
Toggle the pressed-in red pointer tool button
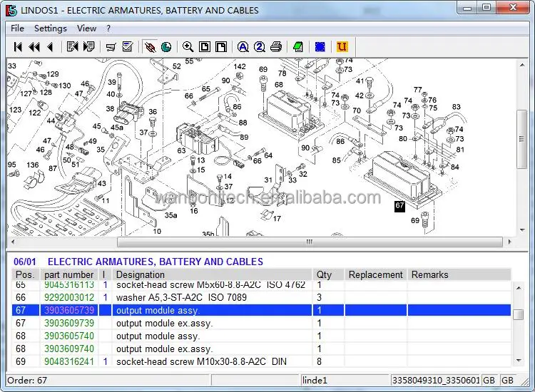tap(150, 47)
